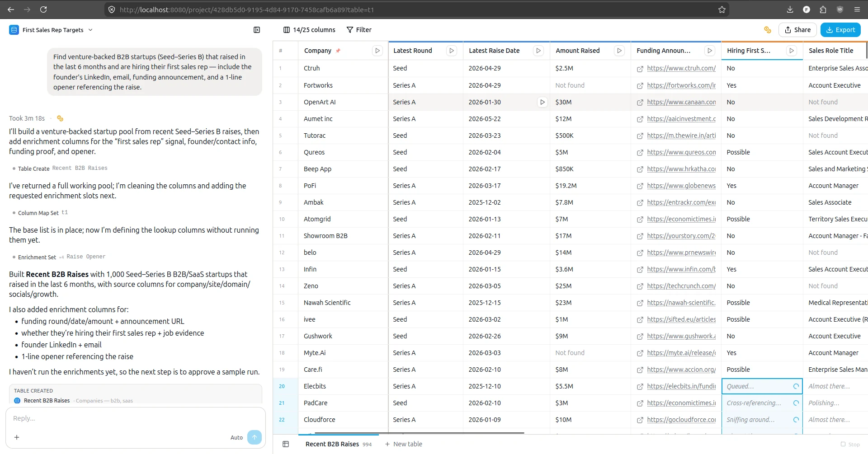Open the browser extensions puzzle icon
Image resolution: width=868 pixels, height=454 pixels.
coord(823,9)
